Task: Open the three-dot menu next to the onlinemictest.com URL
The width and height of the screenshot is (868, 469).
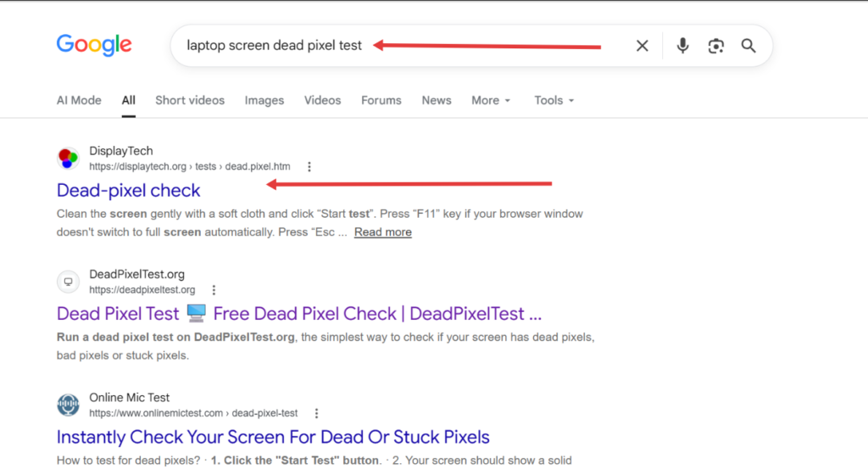Action: pos(317,413)
